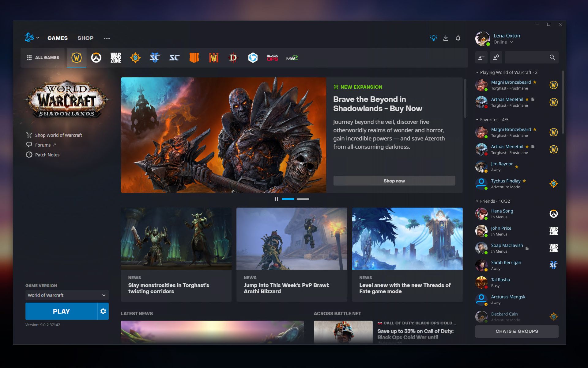Click Lena Oxton's profile avatar
Screen dimensions: 588x368
pos(483,39)
